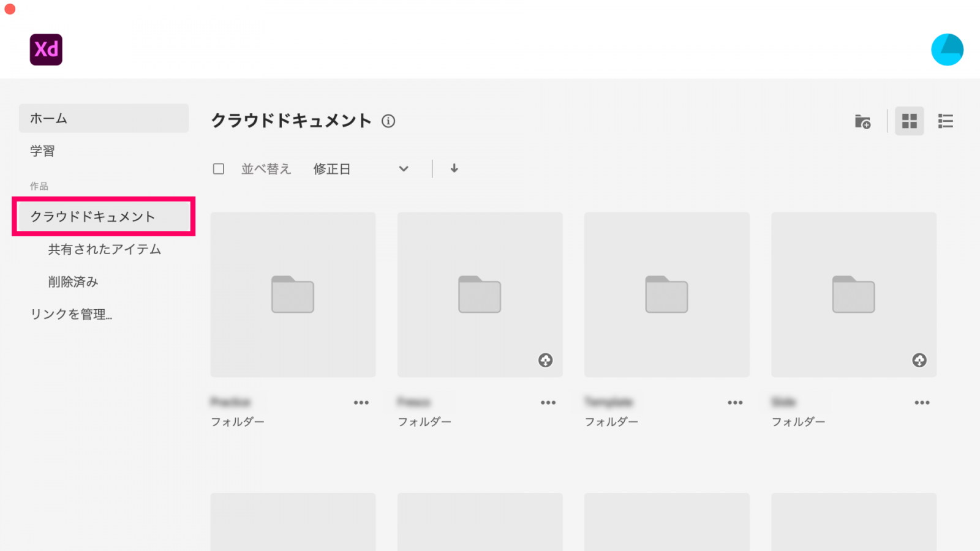Image resolution: width=980 pixels, height=551 pixels.
Task: Click the cloud badge on the second folder
Action: pos(546,360)
